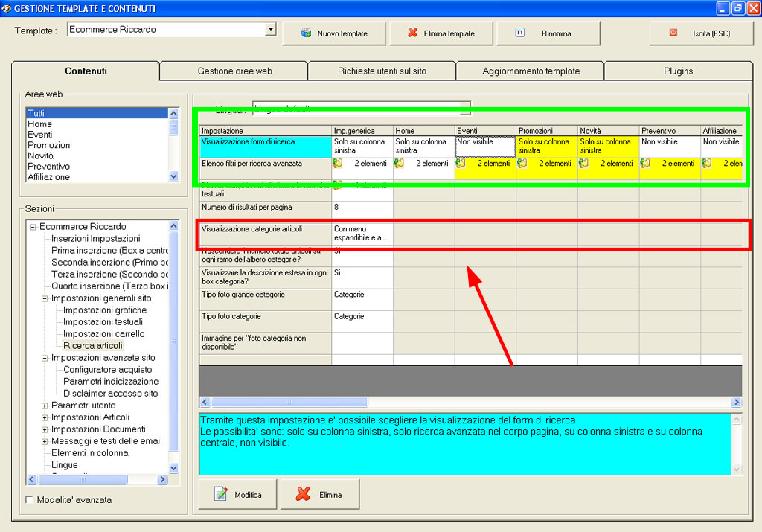762x532 pixels.
Task: Select Novità in the Aree web list
Action: click(x=97, y=156)
